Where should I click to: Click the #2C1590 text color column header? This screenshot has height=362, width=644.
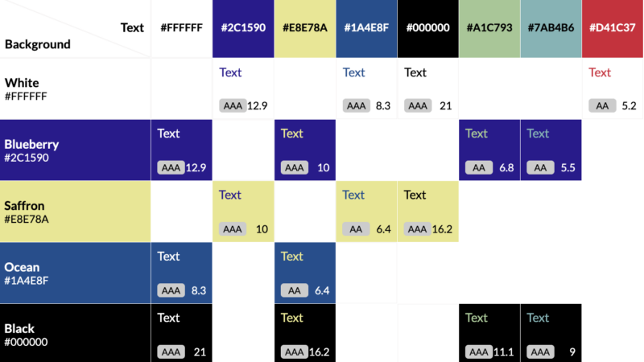[243, 28]
